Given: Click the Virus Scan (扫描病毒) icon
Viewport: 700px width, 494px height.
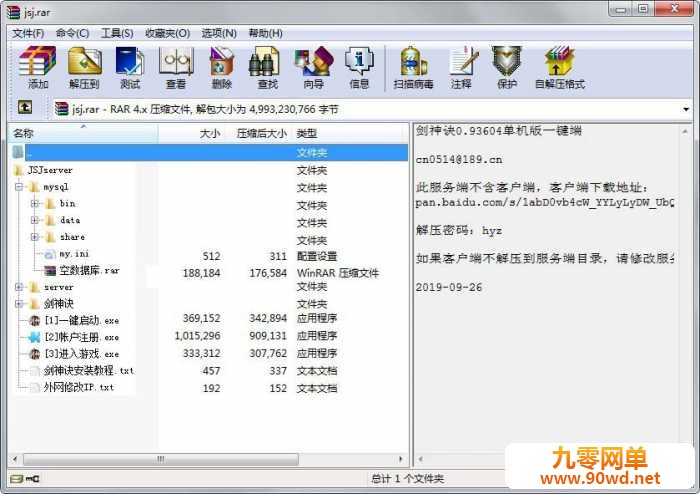Looking at the screenshot, I should coord(413,68).
